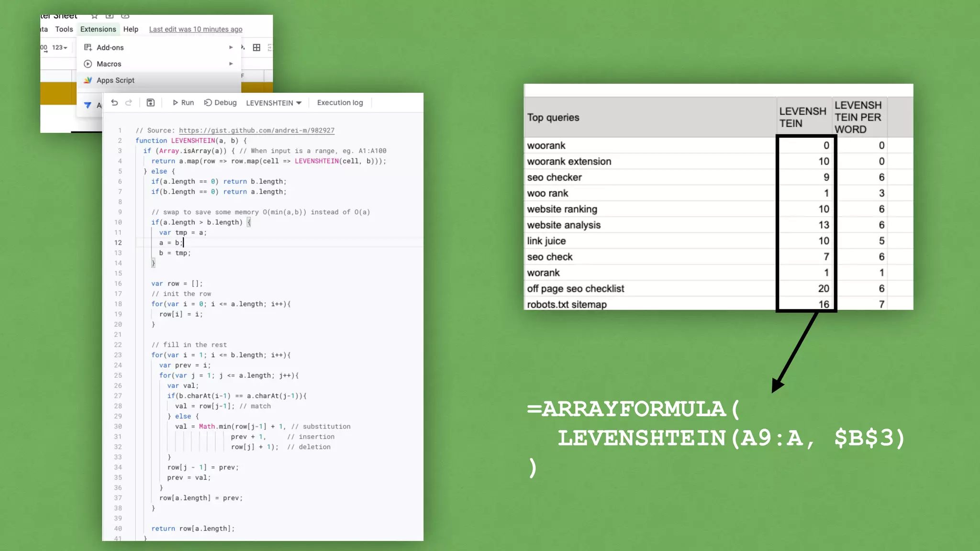Screen dimensions: 980x551
Task: Select Add-ons from Extensions menu
Action: (x=159, y=47)
